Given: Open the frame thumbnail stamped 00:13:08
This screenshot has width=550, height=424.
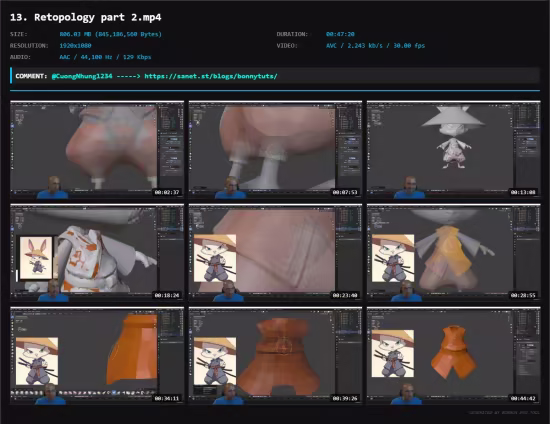Looking at the screenshot, I should tap(454, 150).
